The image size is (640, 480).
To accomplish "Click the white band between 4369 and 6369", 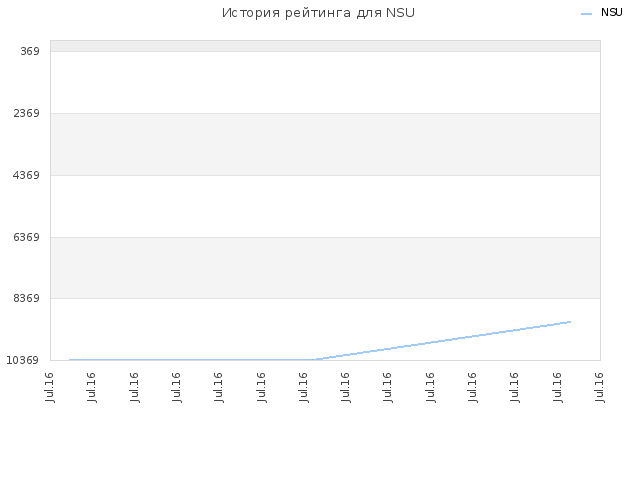I will (x=325, y=206).
